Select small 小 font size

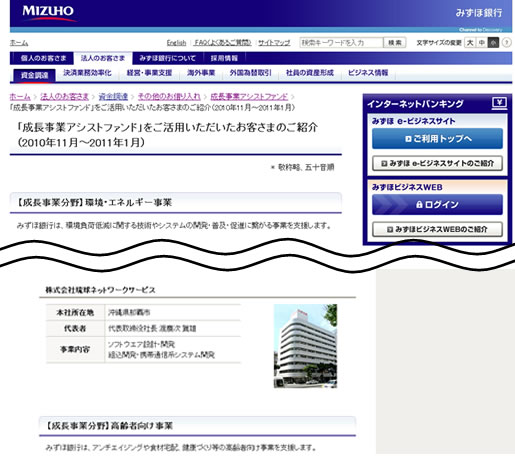pos(493,43)
